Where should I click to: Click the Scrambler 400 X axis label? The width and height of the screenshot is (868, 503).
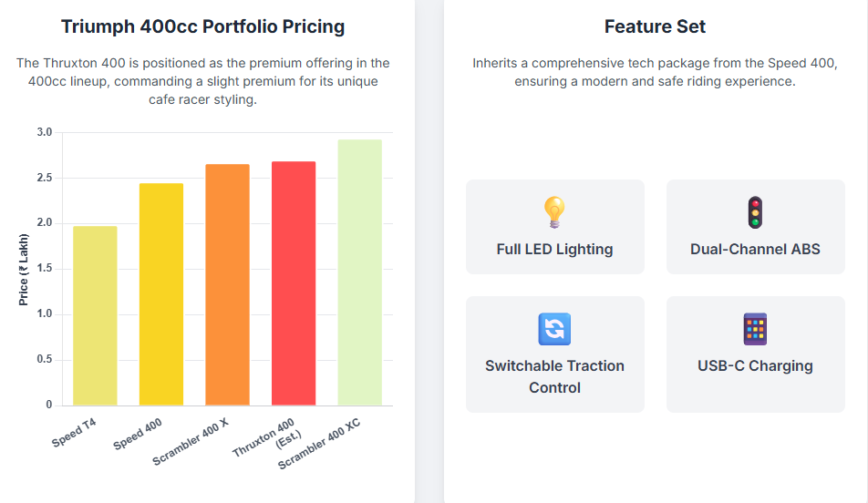pyautogui.click(x=191, y=444)
